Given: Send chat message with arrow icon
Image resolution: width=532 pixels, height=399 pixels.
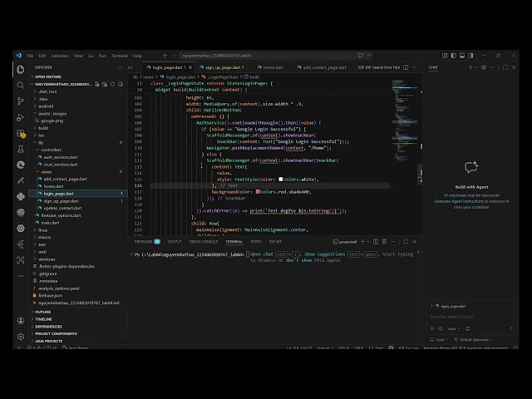Looking at the screenshot, I should coord(511,328).
